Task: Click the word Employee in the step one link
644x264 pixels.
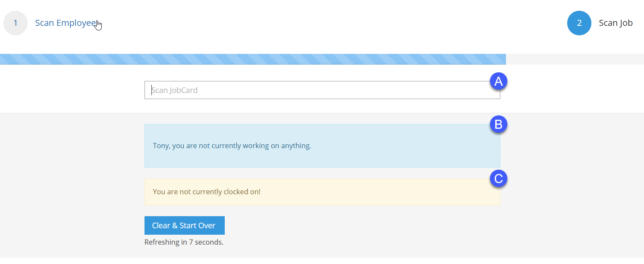Action: click(x=76, y=23)
